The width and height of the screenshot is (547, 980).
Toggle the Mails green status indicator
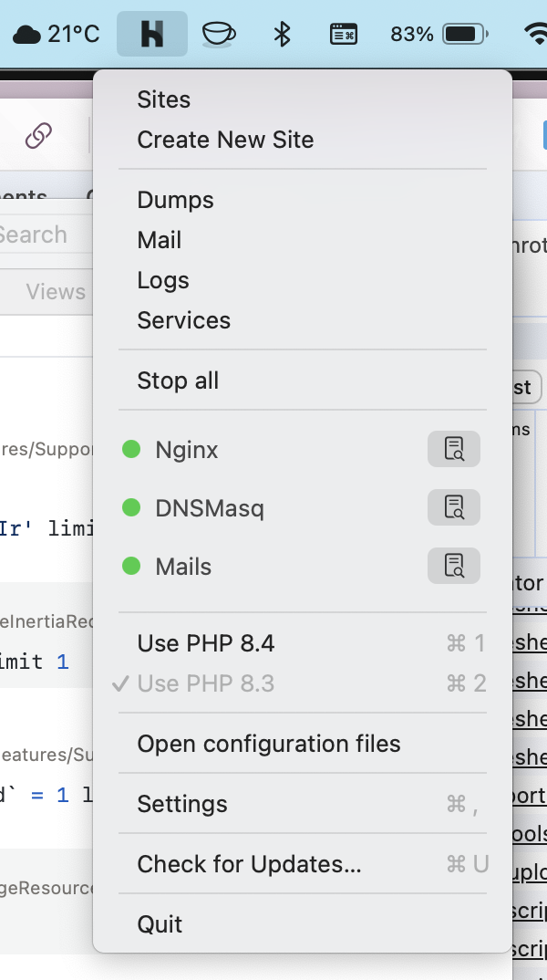[131, 566]
